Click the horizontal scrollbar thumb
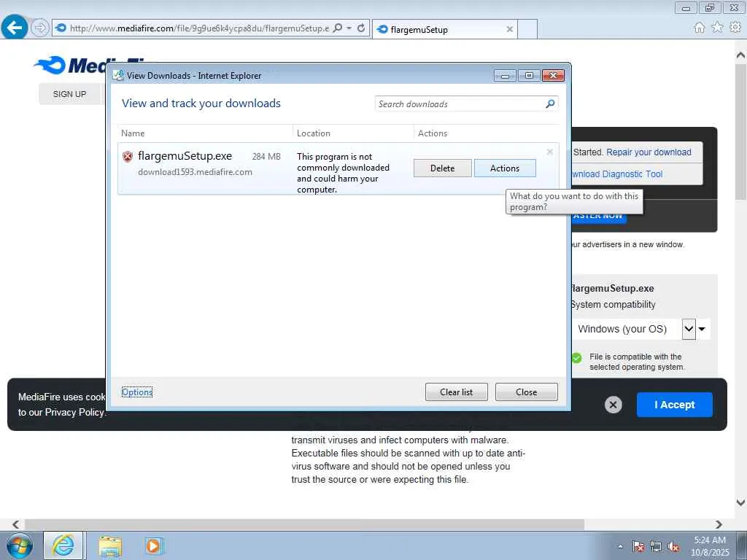The width and height of the screenshot is (747, 560). tap(304, 524)
